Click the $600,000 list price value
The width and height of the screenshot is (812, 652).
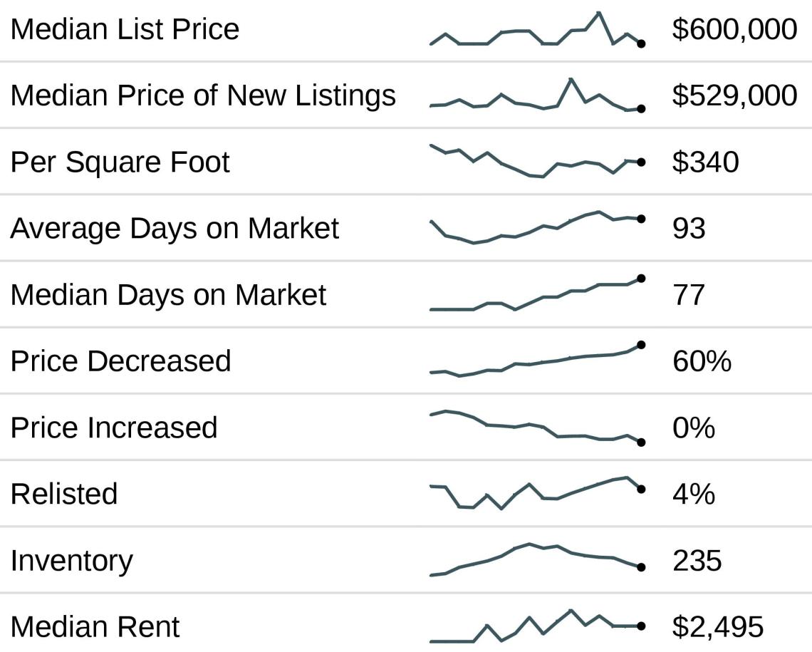click(x=734, y=29)
